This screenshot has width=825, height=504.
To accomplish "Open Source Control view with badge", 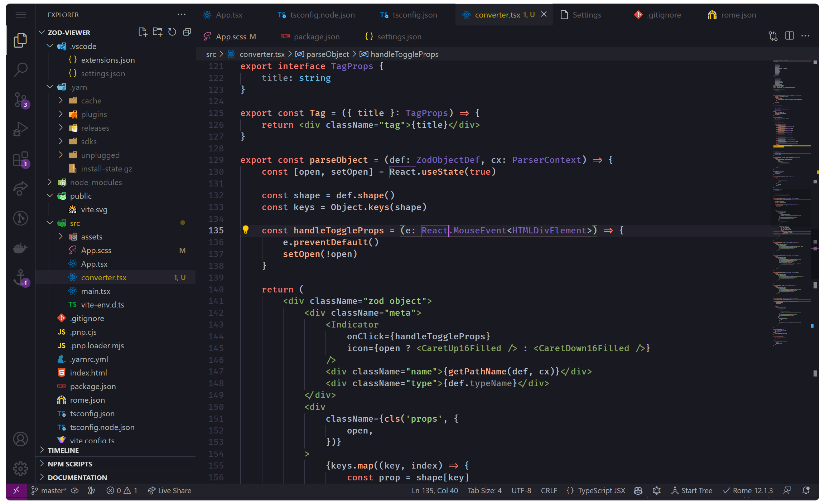I will (x=20, y=100).
